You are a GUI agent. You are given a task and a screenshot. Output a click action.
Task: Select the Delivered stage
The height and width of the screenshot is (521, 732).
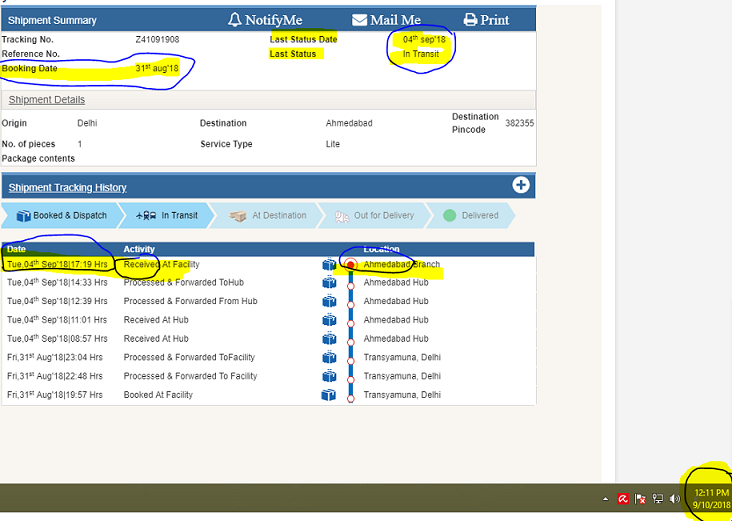[x=470, y=215]
